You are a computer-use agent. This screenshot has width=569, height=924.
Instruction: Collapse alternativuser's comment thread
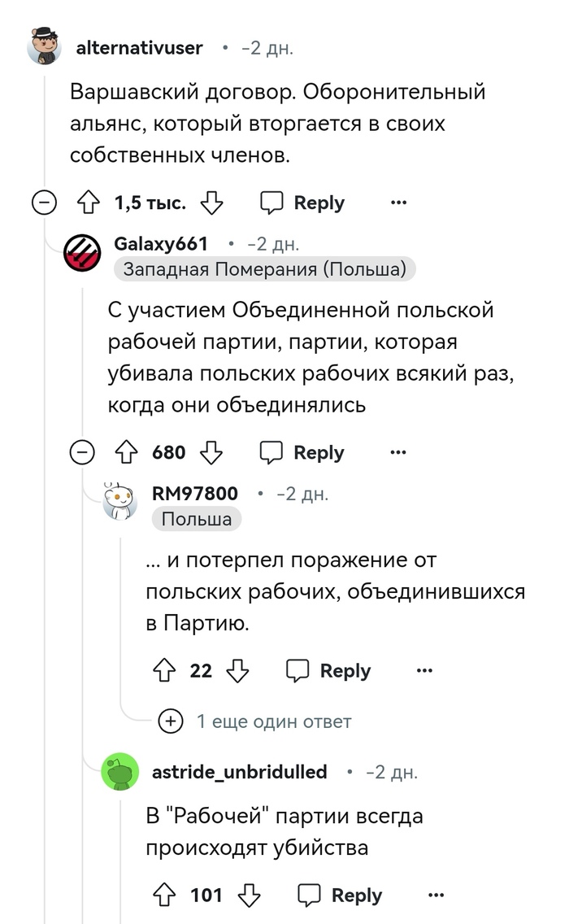point(44,203)
